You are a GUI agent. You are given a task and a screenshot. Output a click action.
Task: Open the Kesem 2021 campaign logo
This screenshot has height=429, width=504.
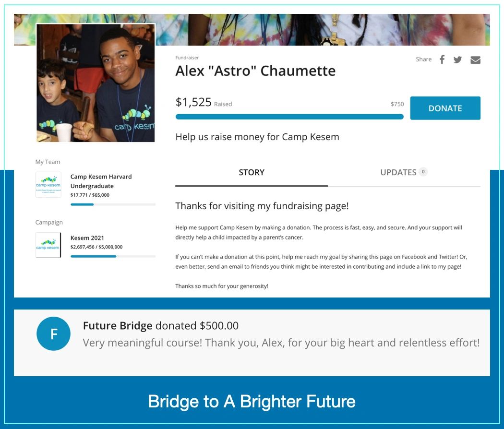pyautogui.click(x=48, y=245)
